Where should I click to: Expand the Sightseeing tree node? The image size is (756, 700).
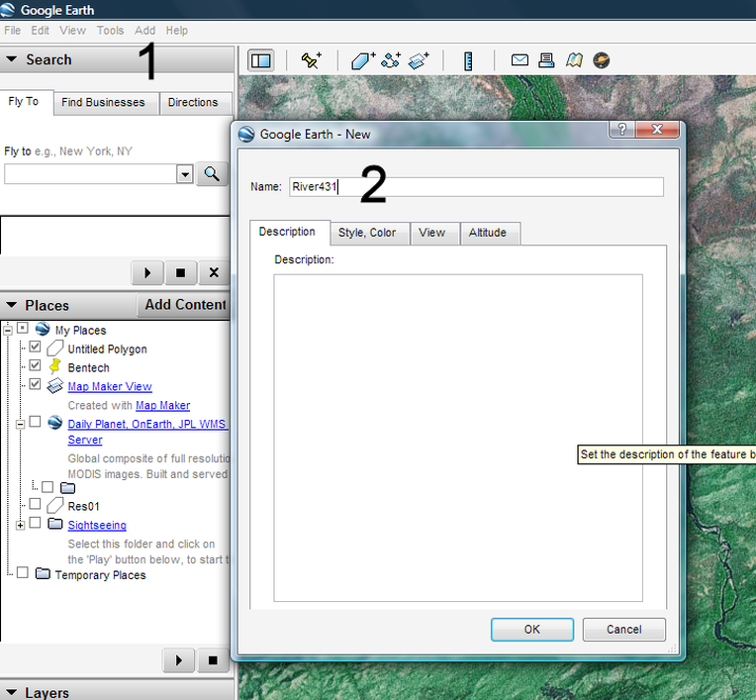(x=20, y=526)
